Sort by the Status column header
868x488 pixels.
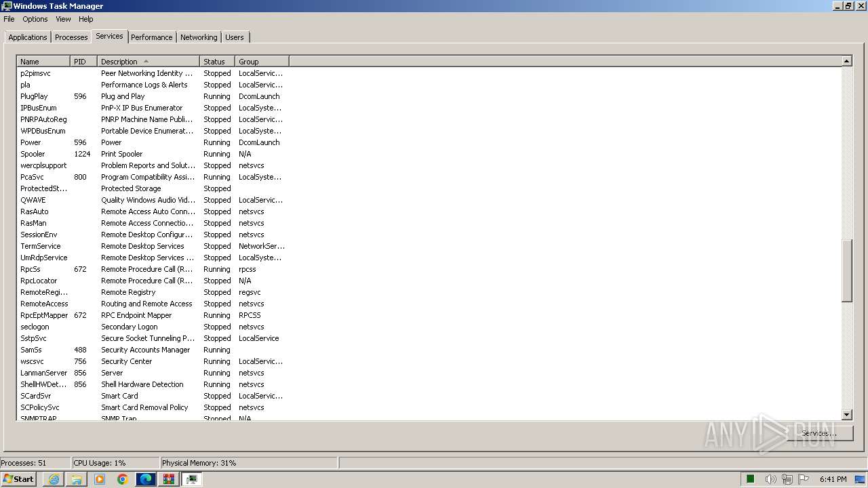pos(217,62)
